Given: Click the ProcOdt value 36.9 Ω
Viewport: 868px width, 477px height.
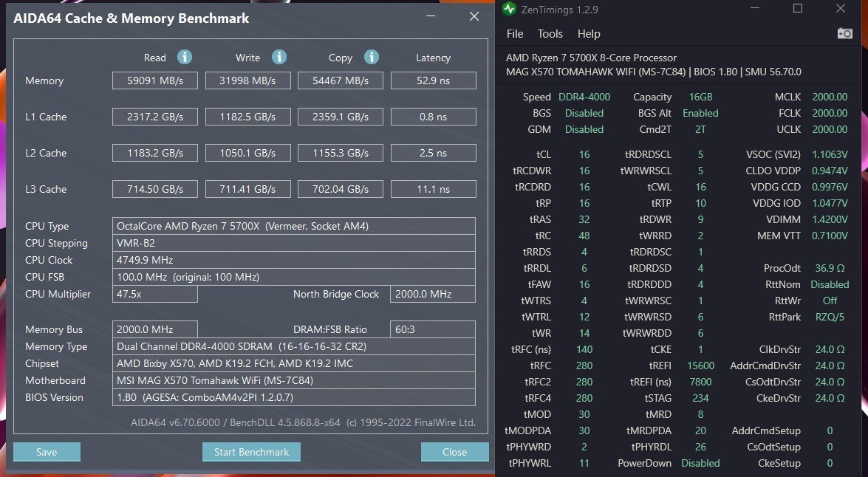Looking at the screenshot, I should [830, 268].
